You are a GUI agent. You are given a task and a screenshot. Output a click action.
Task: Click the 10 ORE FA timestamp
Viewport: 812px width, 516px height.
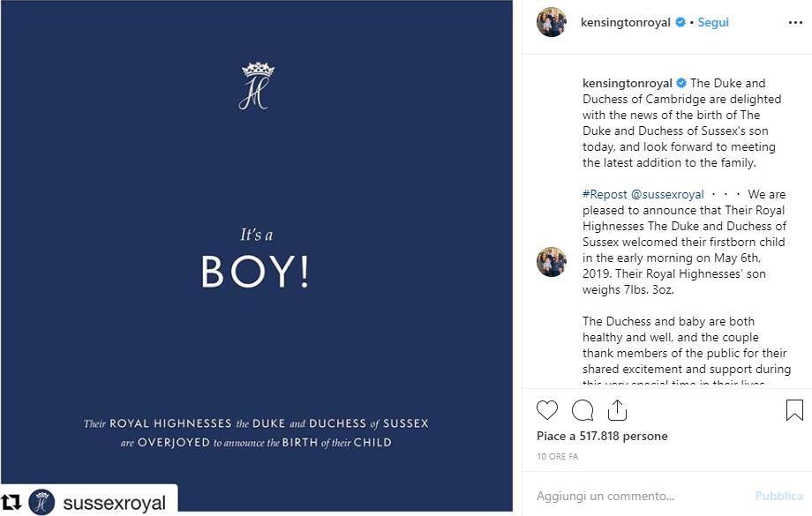[x=560, y=455]
